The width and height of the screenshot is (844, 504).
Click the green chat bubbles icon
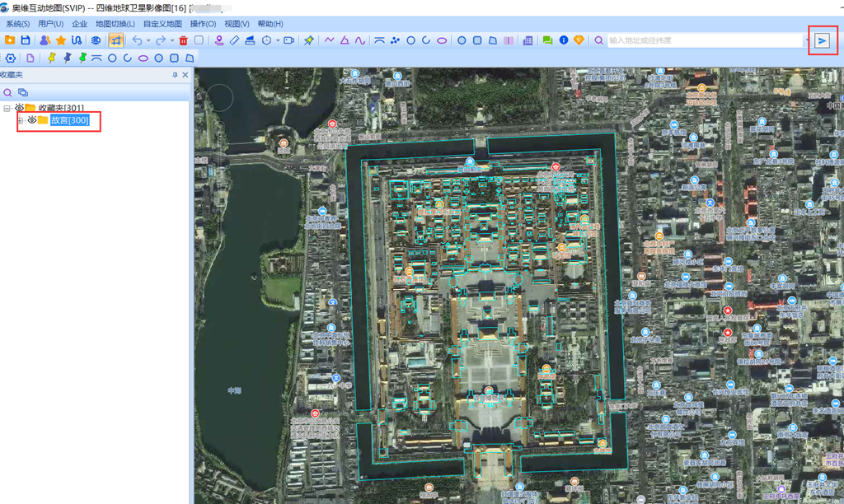tap(547, 40)
